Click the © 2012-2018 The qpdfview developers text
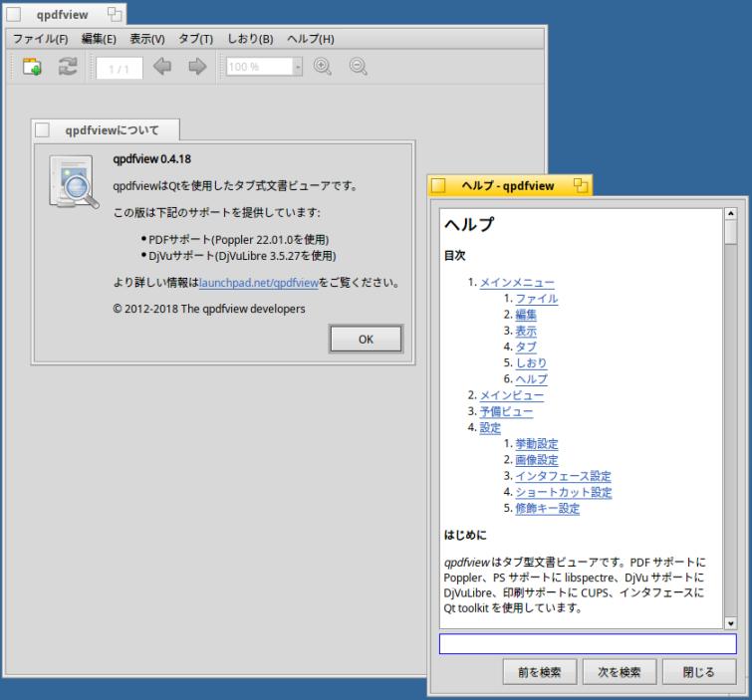The height and width of the screenshot is (700, 752). (209, 309)
